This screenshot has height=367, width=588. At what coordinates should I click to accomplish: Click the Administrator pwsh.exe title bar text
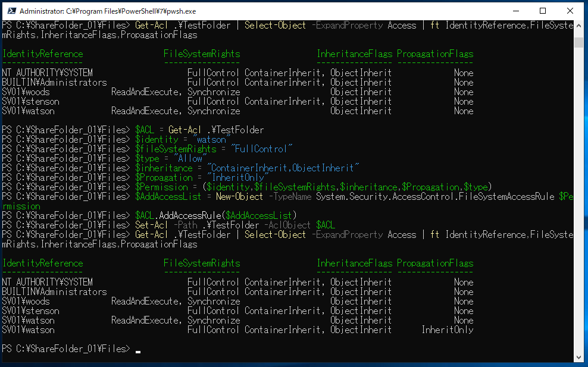107,11
